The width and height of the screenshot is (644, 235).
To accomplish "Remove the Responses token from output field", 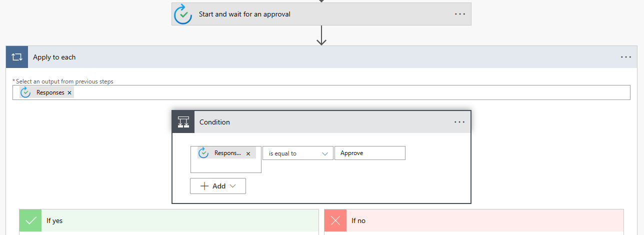I will click(69, 92).
